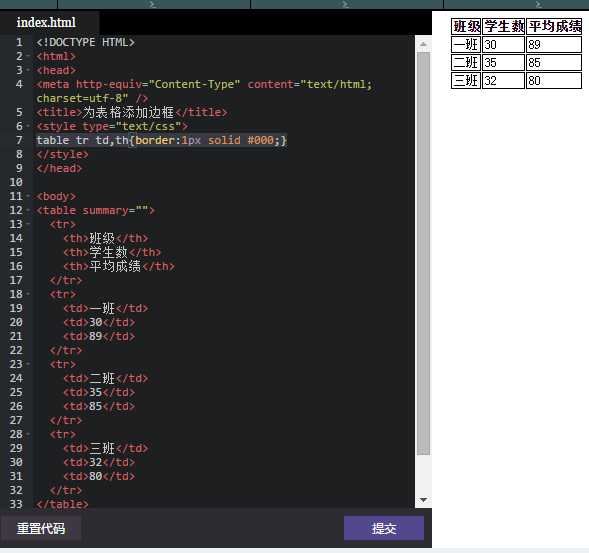This screenshot has height=553, width=589.
Task: Click the closing style tag on line 8
Action: coord(62,154)
